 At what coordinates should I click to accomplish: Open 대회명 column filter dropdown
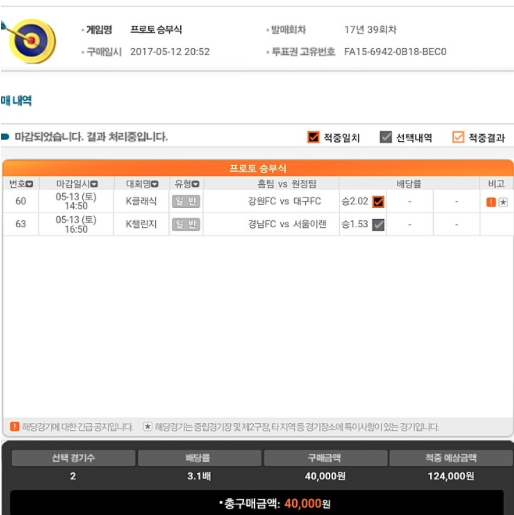(x=155, y=184)
